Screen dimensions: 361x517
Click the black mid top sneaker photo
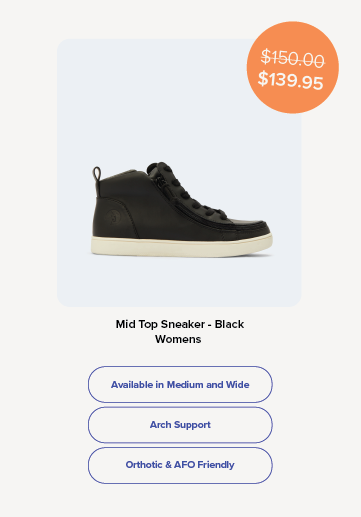click(182, 210)
